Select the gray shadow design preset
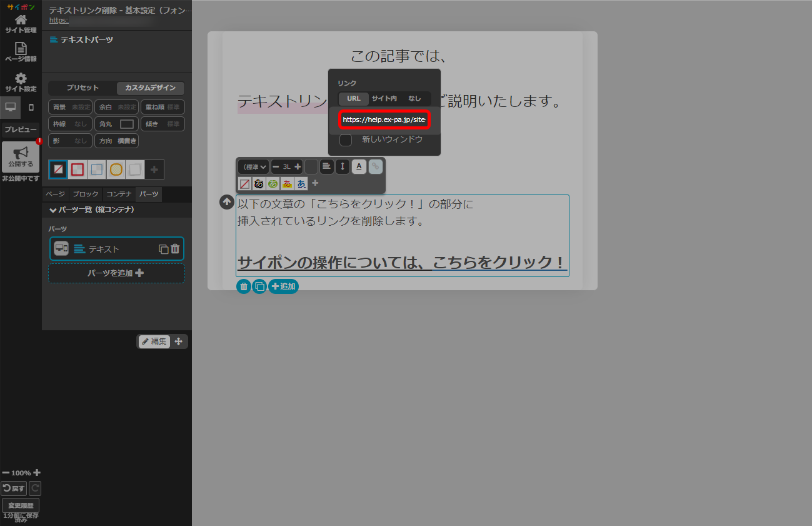 click(134, 169)
